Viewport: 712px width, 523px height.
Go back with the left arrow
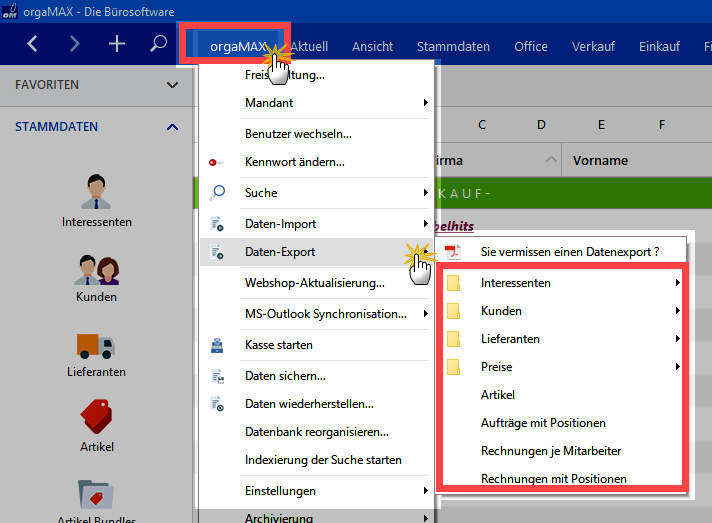(32, 44)
